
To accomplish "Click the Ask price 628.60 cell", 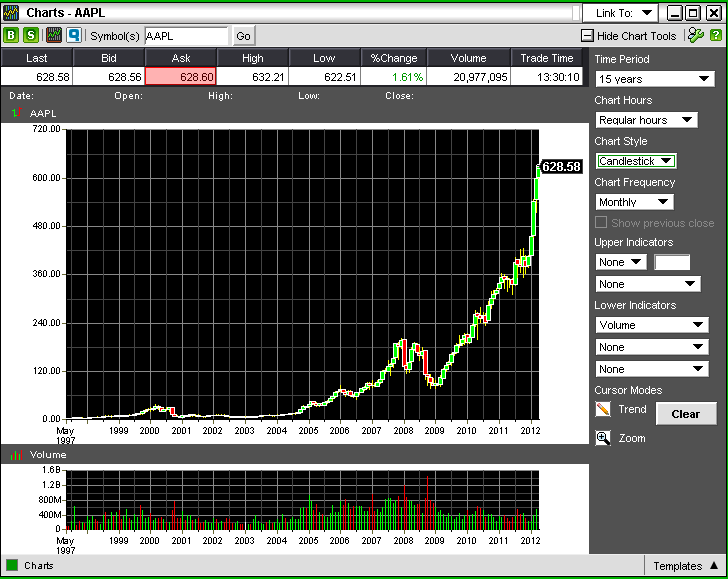I will [181, 77].
